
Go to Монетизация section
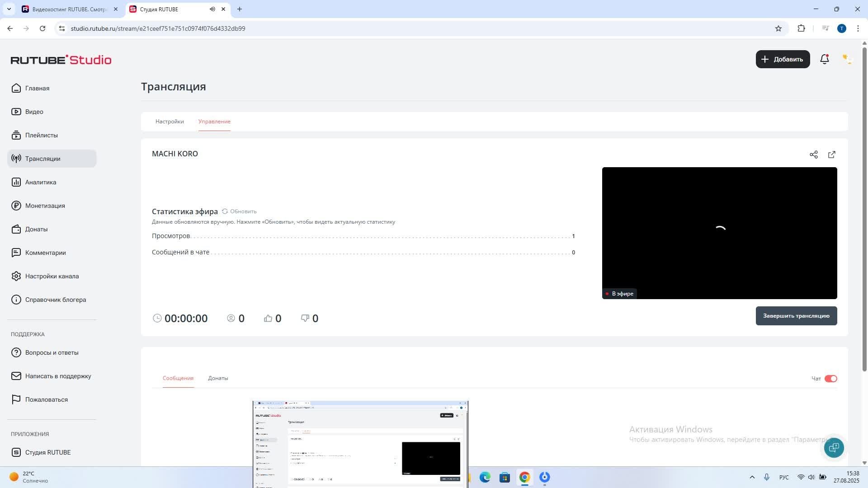45,206
